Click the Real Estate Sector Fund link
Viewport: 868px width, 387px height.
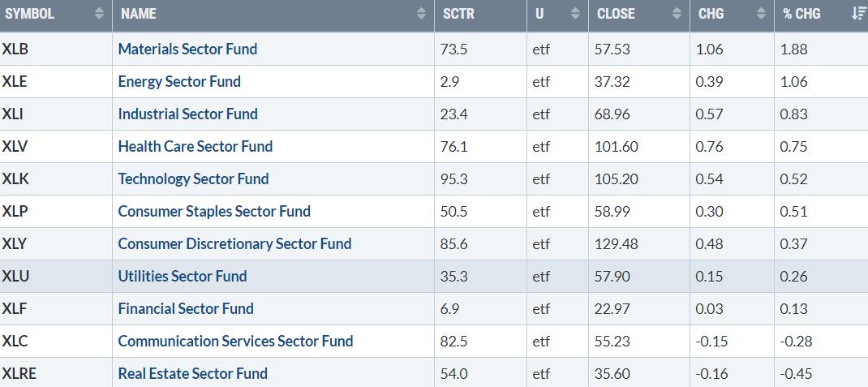(x=192, y=373)
